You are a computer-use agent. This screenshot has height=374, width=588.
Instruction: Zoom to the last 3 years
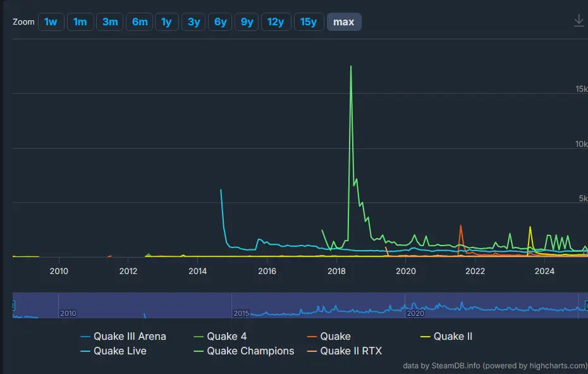click(x=193, y=21)
